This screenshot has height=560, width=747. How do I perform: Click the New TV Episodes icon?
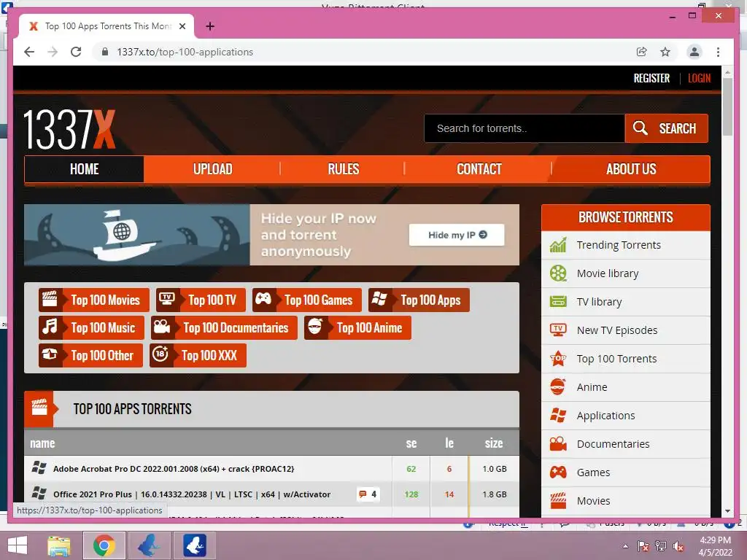click(558, 330)
